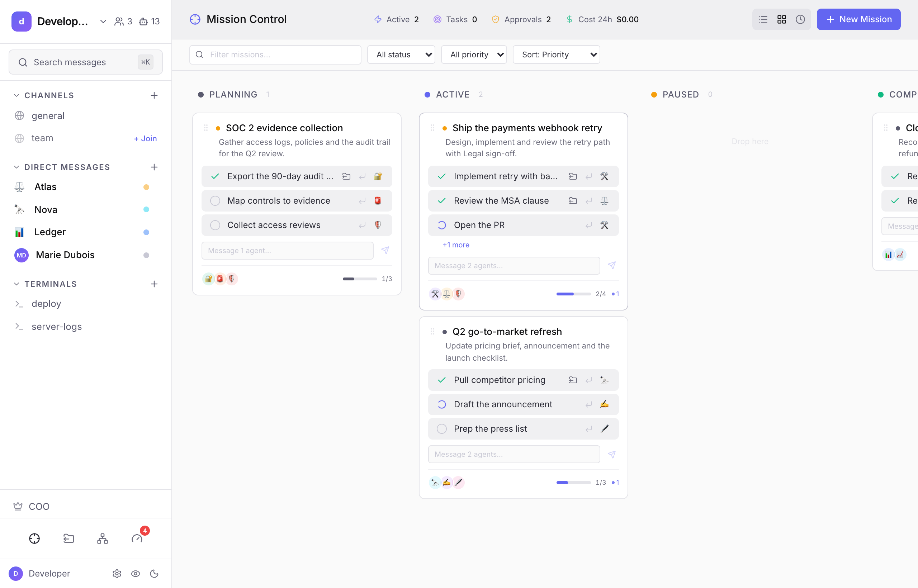Open the workspace switcher chevron
This screenshot has height=588, width=918.
pyautogui.click(x=103, y=22)
